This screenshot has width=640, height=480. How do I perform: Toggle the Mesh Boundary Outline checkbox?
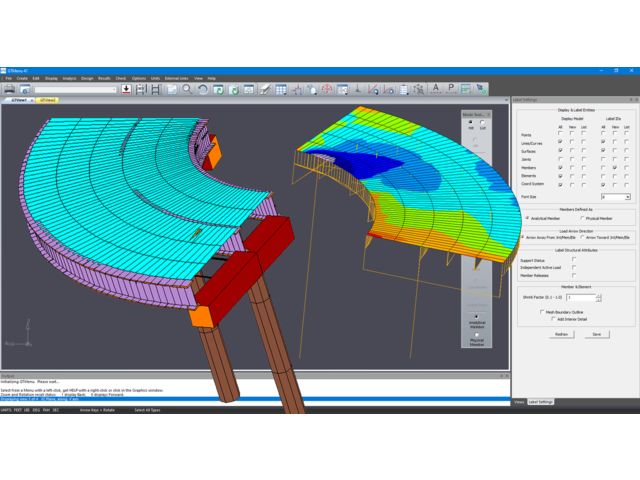coord(541,311)
